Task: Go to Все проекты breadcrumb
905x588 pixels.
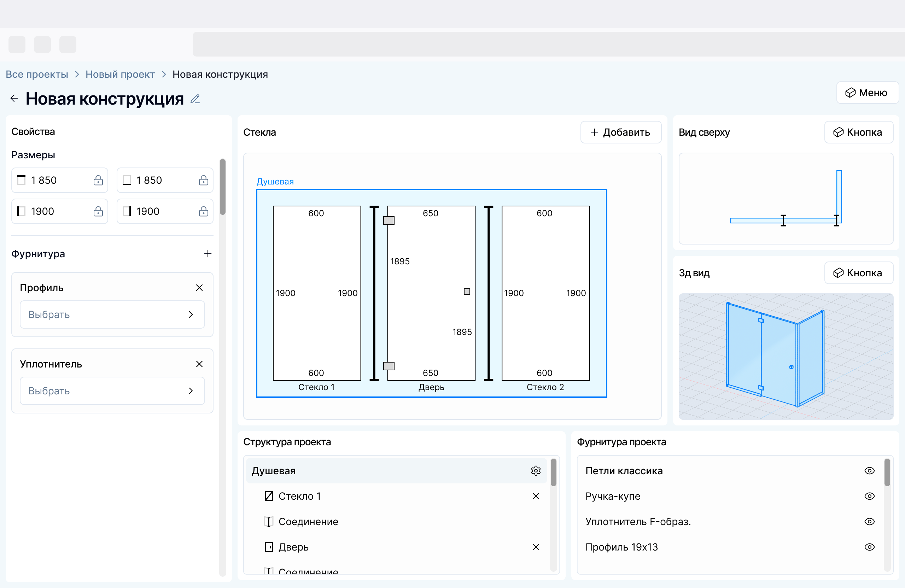Action: pyautogui.click(x=37, y=74)
